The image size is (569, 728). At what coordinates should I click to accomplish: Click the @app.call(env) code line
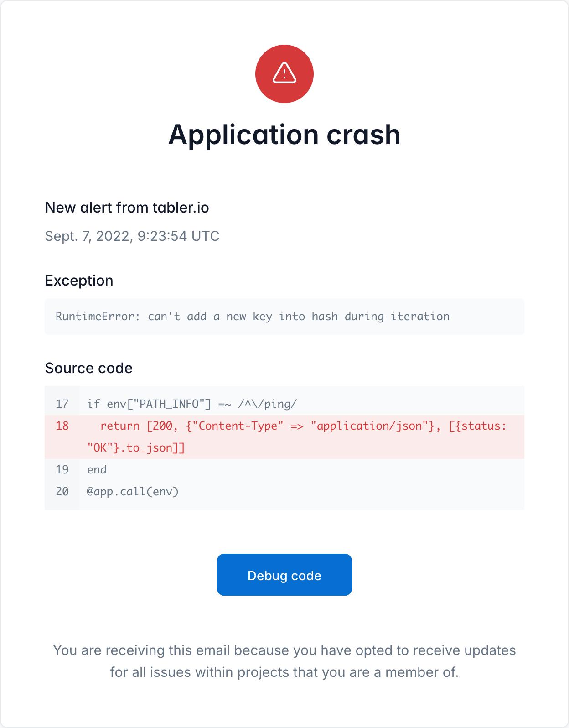point(133,492)
